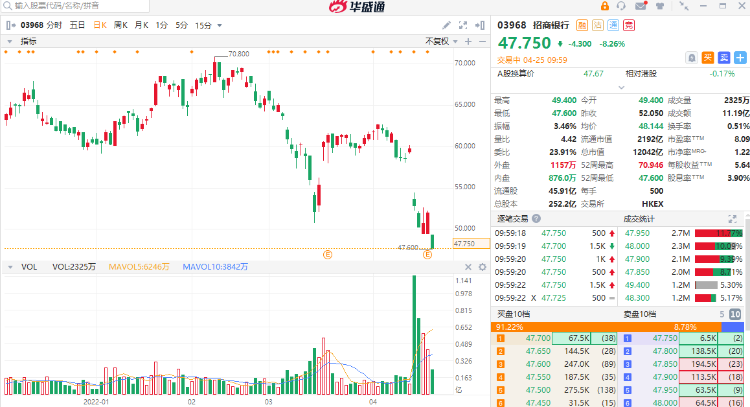Viewport: 750px width, 407px height.
Task: Click the orange 买 buy button
Action: (x=708, y=58)
